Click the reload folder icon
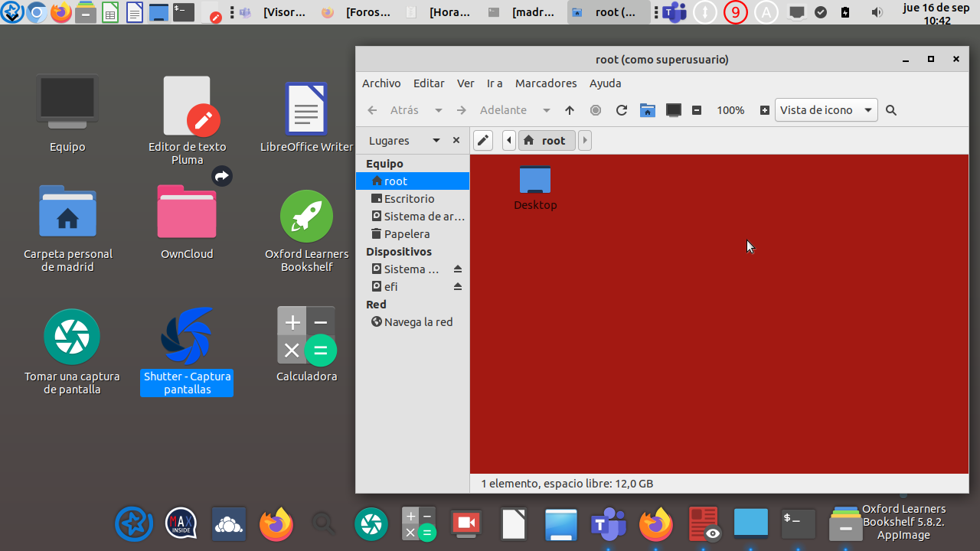 [x=622, y=110]
